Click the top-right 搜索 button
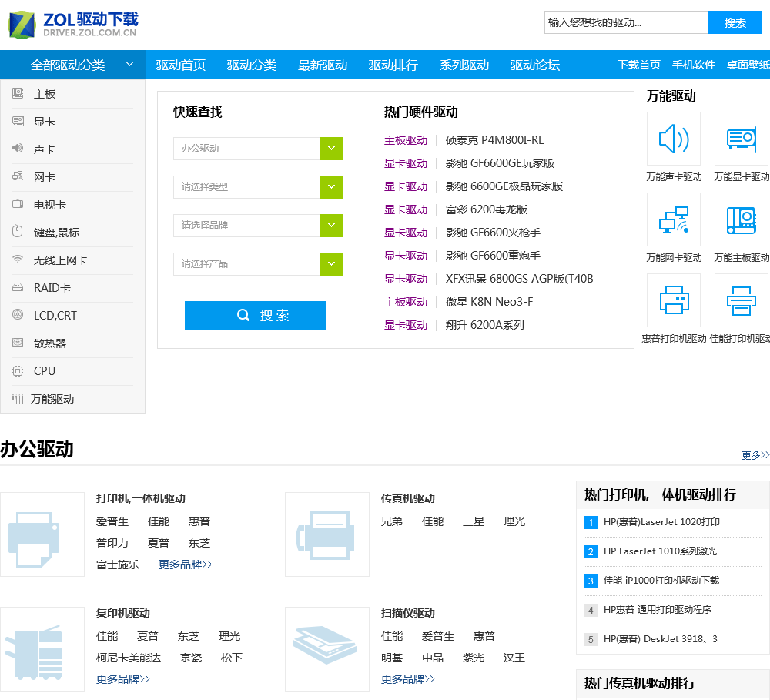 tap(735, 22)
